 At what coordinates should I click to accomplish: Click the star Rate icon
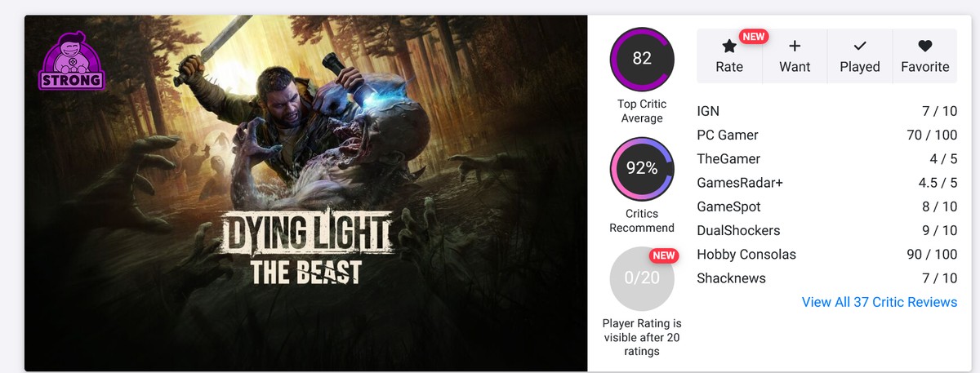point(729,47)
